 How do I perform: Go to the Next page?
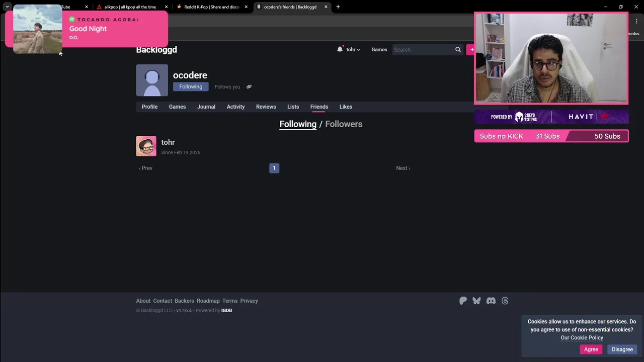[x=403, y=168]
